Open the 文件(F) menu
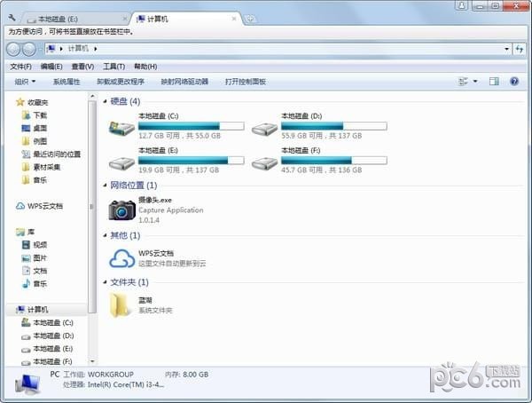 (20, 67)
